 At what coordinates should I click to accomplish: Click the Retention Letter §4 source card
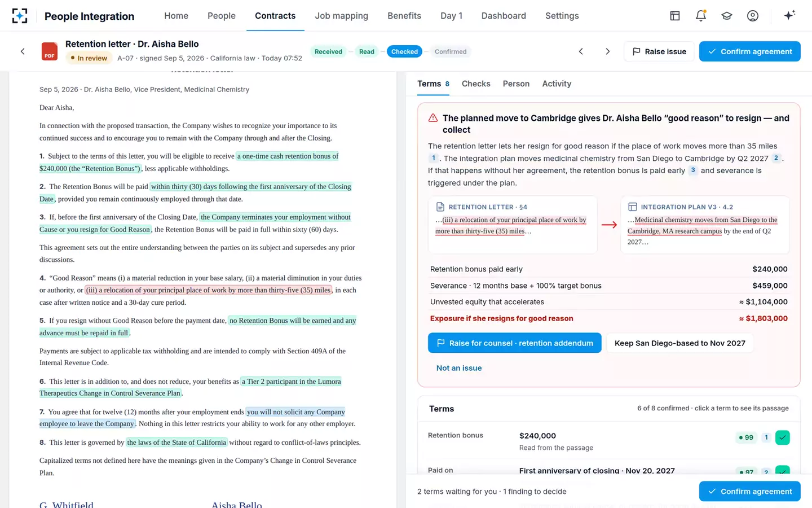(x=513, y=225)
